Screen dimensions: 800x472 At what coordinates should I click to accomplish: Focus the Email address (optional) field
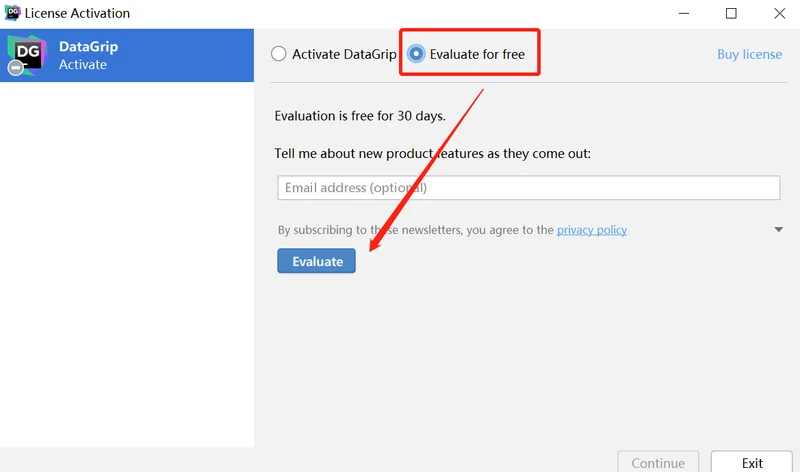(x=529, y=188)
